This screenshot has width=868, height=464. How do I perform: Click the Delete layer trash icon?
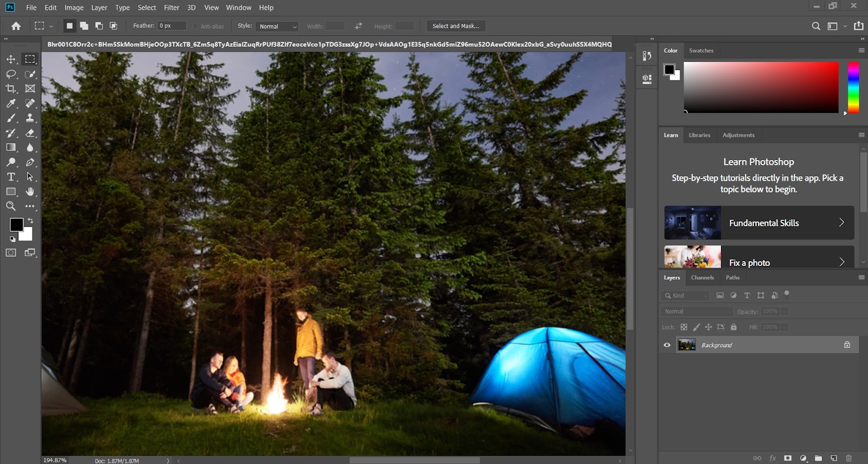[x=849, y=458]
